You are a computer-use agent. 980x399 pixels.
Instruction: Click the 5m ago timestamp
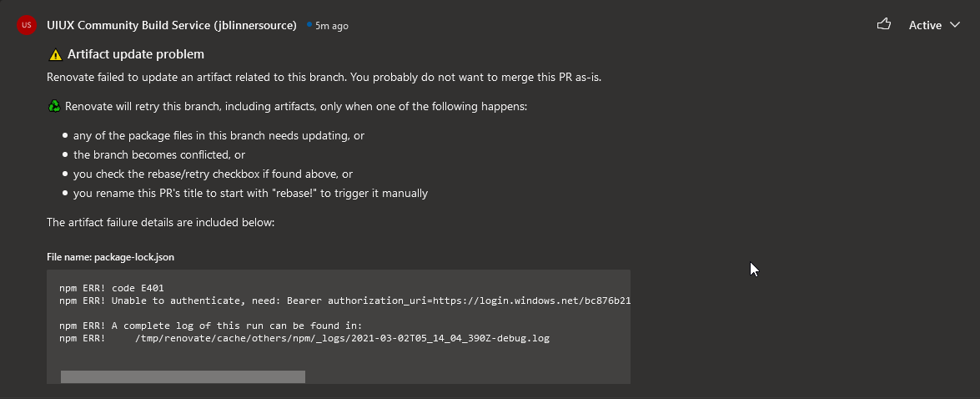coord(332,26)
